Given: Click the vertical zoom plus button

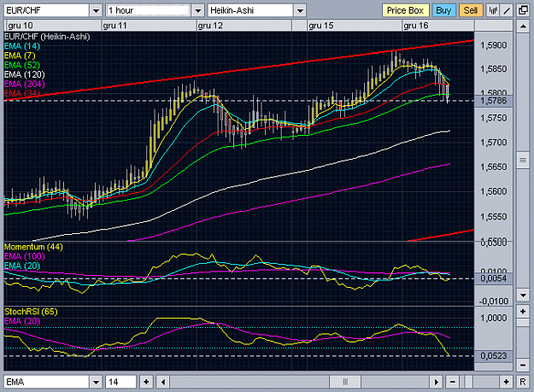Looking at the screenshot, I should pos(523,311).
